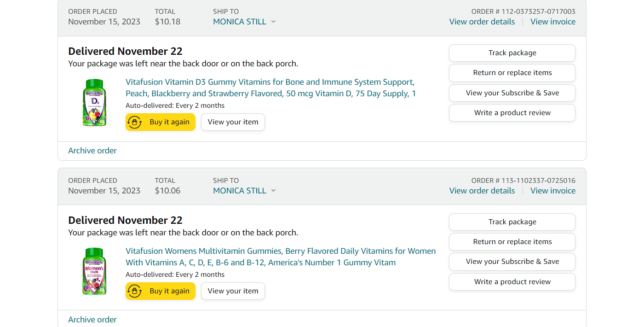
Task: Return or replace items in Vitamin D3 order
Action: tap(512, 73)
